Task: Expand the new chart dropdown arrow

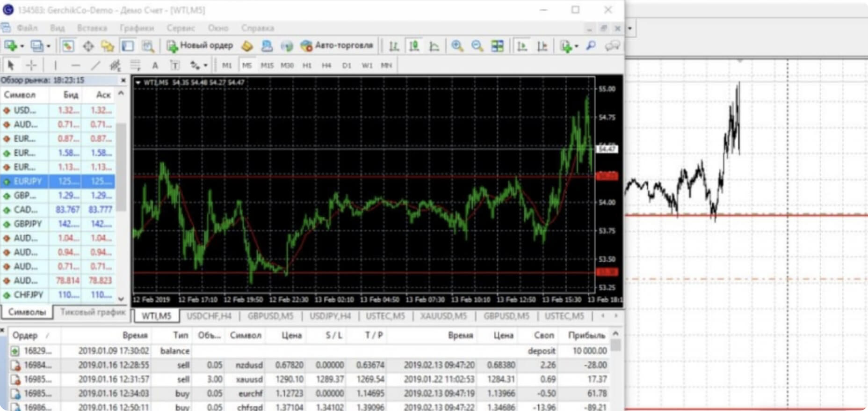Action: 22,46
